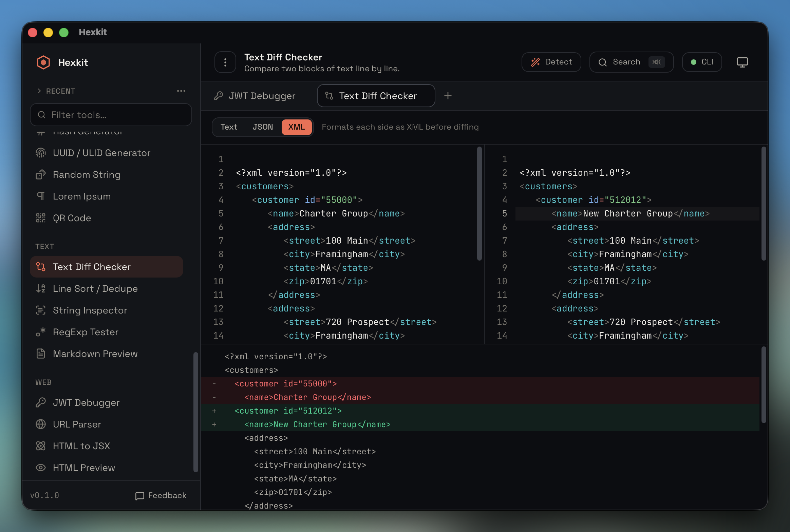Open the RECENT section ellipsis menu
Viewport: 790px width, 532px height.
pyautogui.click(x=181, y=91)
